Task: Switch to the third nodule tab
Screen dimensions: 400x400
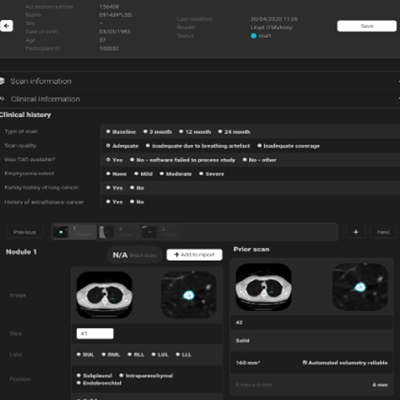Action: coord(162,232)
